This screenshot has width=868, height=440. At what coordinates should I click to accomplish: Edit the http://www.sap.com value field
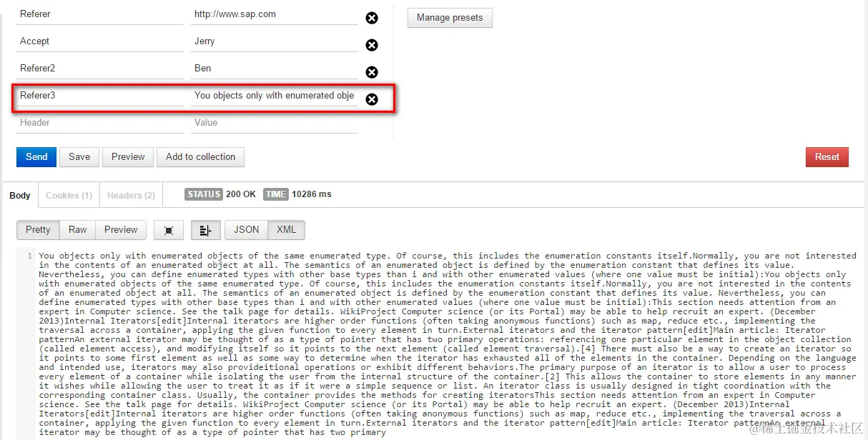coord(275,14)
